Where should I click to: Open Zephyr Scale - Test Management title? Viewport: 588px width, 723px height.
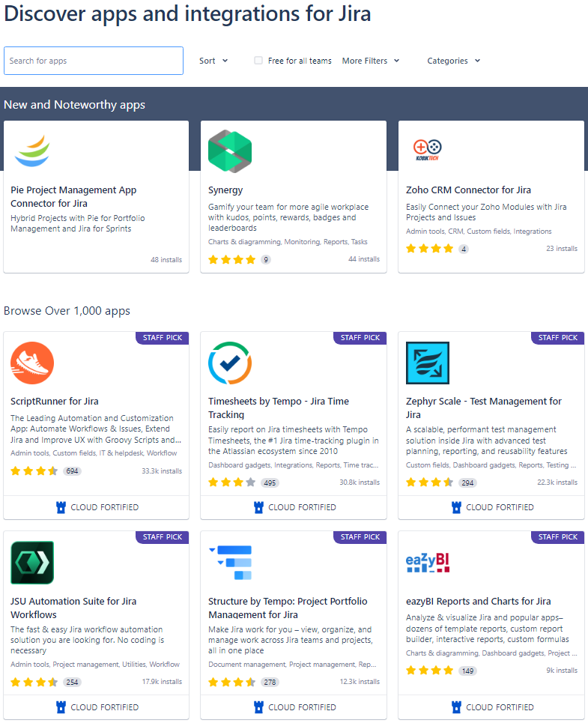coord(483,408)
